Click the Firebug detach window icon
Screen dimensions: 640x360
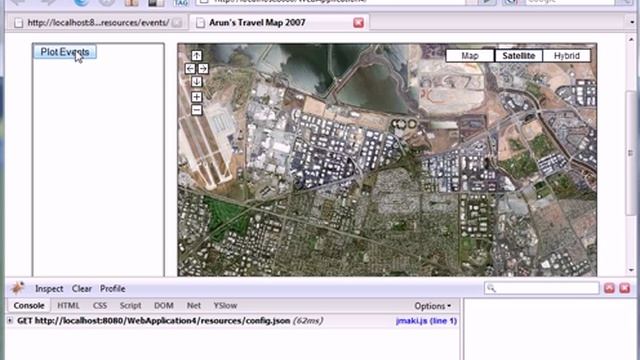click(609, 288)
